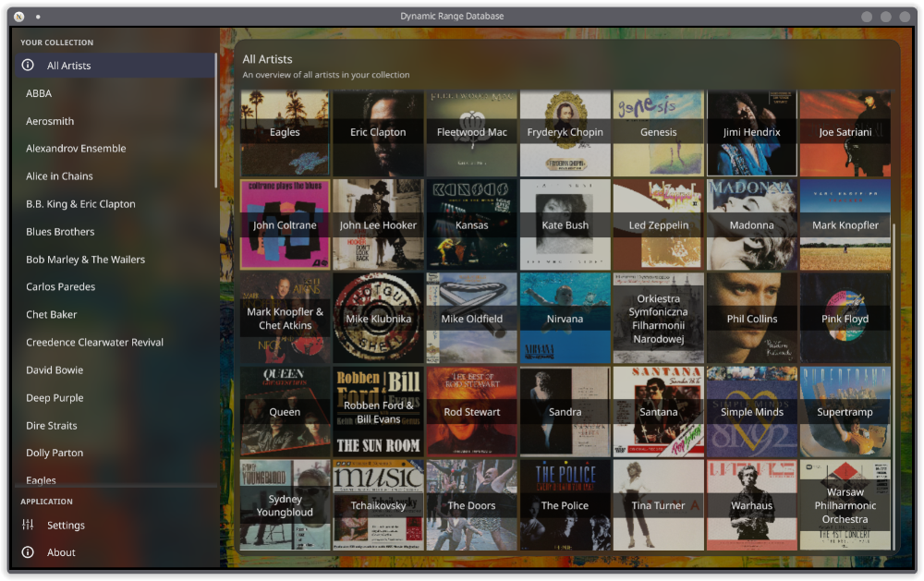
Task: Select Orkiestra Symfoniczna Filharmonii Narodowej tile
Action: [658, 318]
